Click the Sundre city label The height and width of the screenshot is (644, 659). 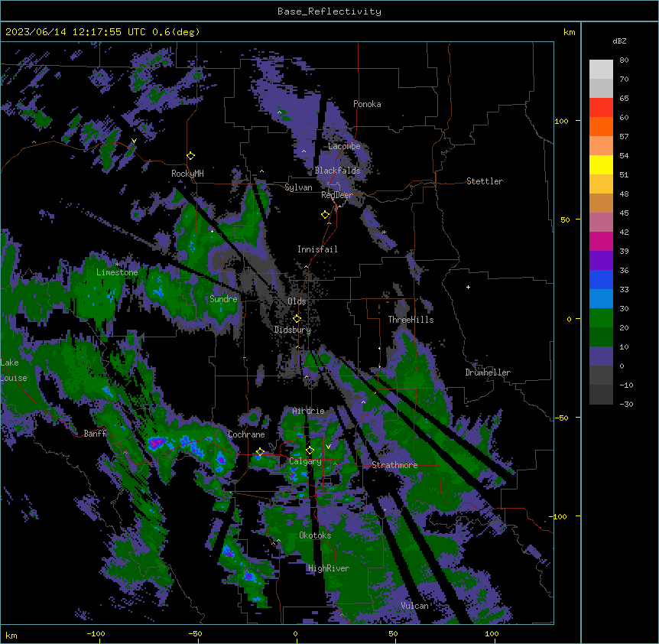pyautogui.click(x=223, y=299)
